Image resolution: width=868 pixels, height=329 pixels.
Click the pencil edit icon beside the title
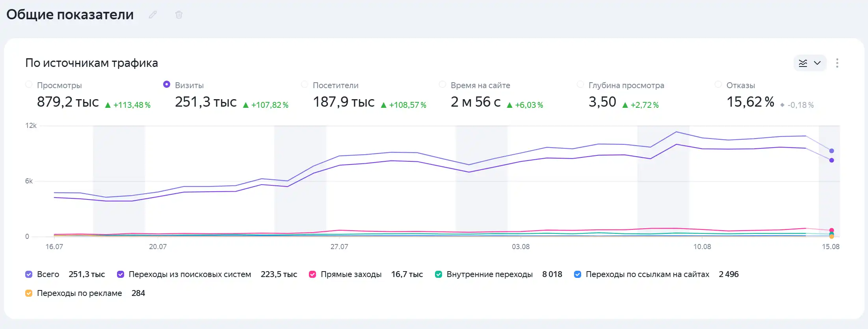(x=153, y=15)
